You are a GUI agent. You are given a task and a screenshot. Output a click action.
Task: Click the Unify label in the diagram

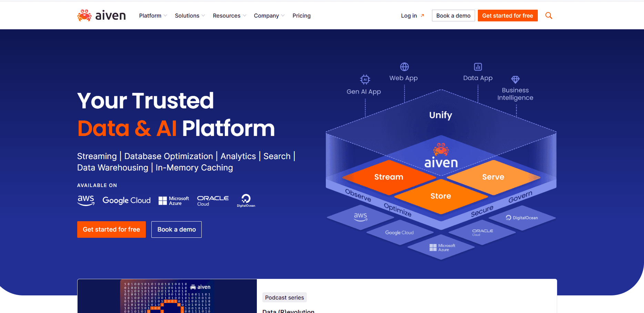click(441, 115)
